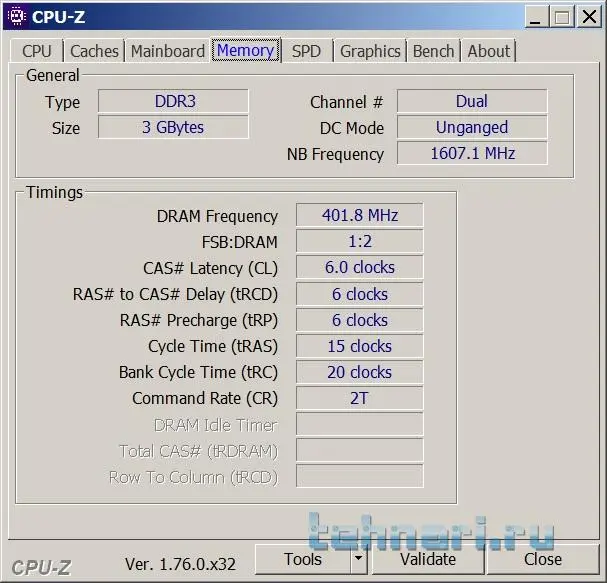Click the CAS# Latency value 6.0 clocks
The image size is (607, 583).
(360, 267)
